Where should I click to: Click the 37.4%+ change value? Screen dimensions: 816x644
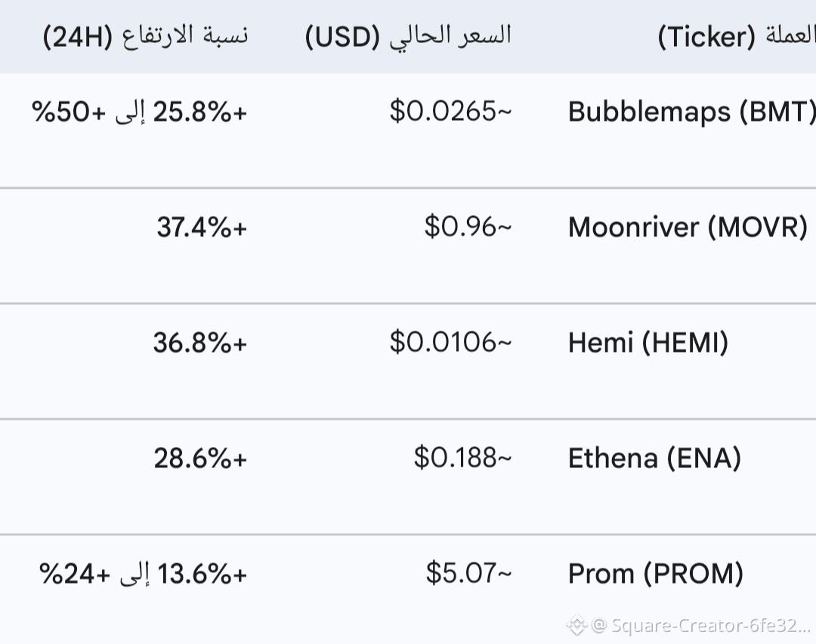click(202, 227)
